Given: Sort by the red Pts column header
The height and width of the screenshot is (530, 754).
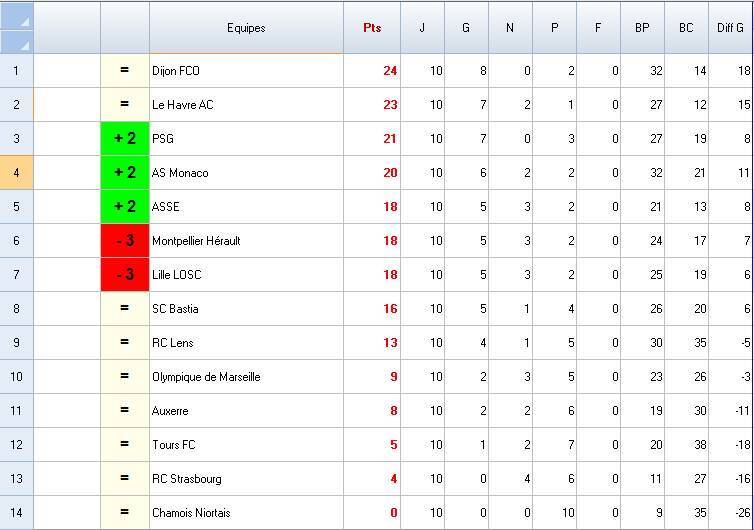Looking at the screenshot, I should click(372, 28).
